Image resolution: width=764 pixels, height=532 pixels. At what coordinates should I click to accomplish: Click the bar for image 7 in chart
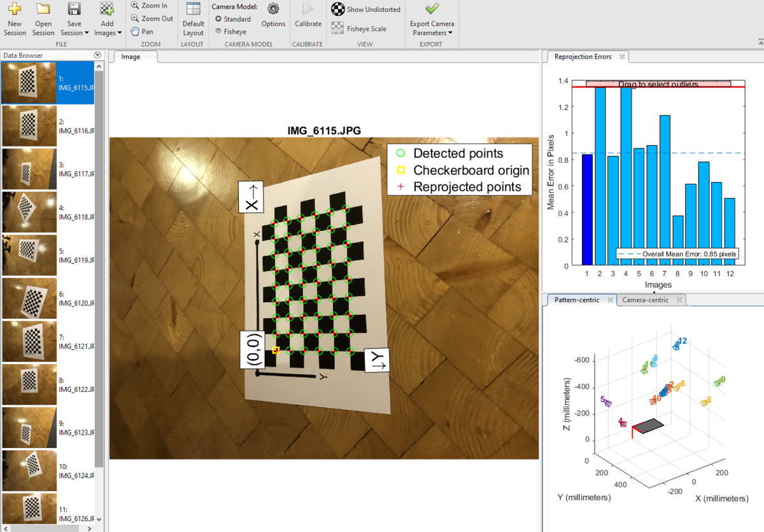point(665,190)
